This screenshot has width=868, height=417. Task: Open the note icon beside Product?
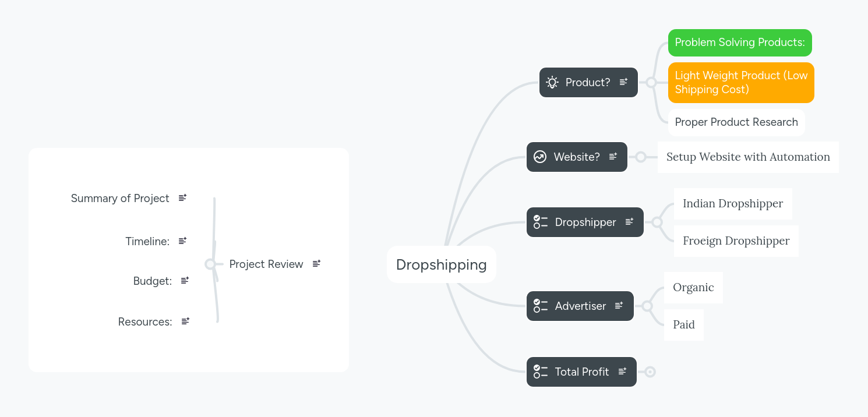624,82
